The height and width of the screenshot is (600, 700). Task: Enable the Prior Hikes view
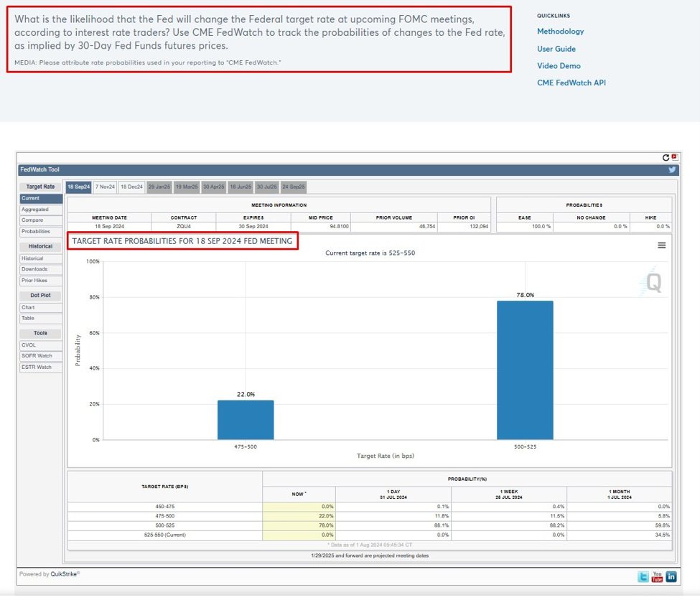tap(41, 281)
